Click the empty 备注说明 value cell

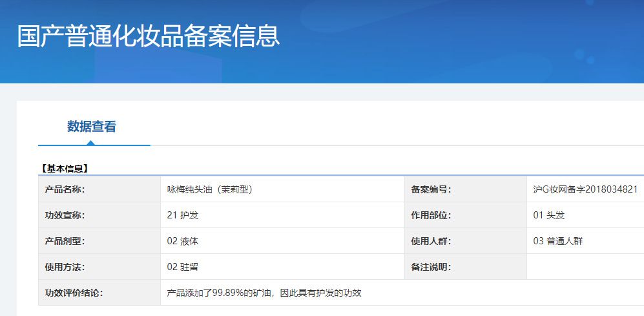coord(585,267)
